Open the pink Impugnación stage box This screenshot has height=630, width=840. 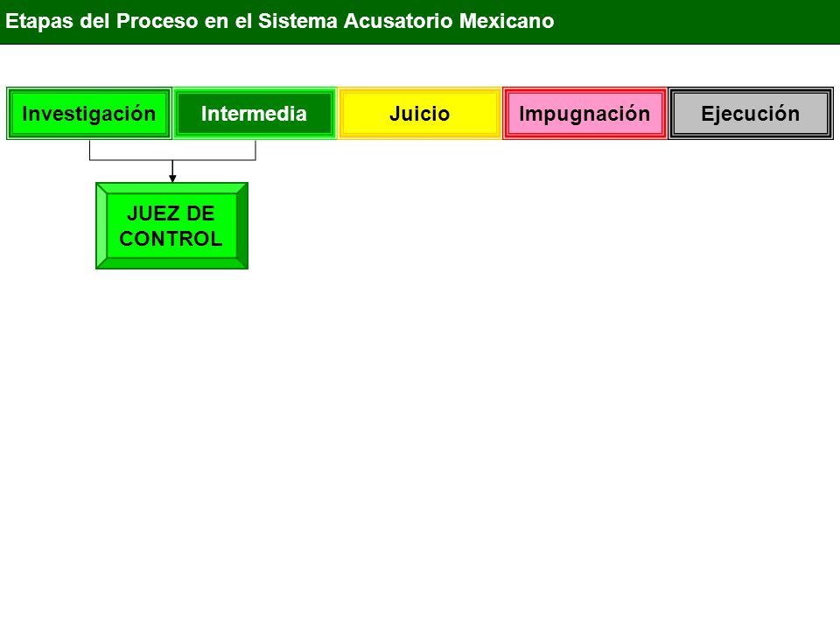click(x=585, y=114)
